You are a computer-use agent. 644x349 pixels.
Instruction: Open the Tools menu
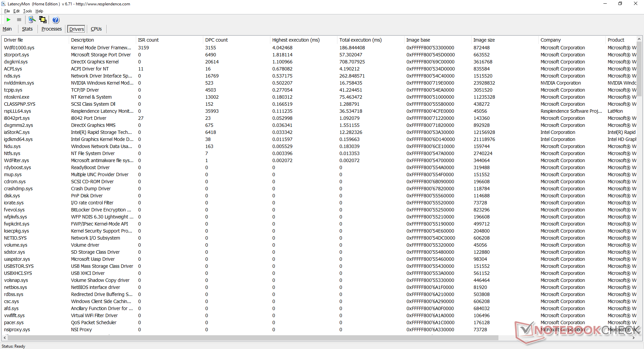point(28,11)
